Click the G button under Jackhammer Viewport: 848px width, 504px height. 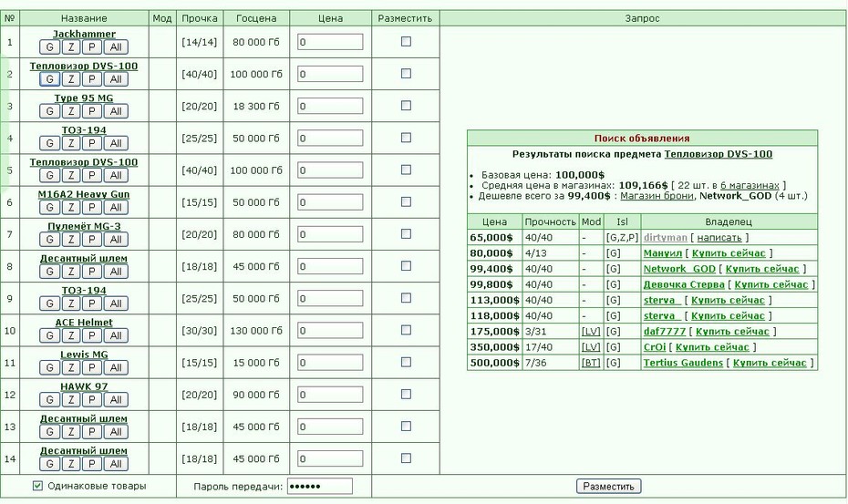pyautogui.click(x=49, y=47)
